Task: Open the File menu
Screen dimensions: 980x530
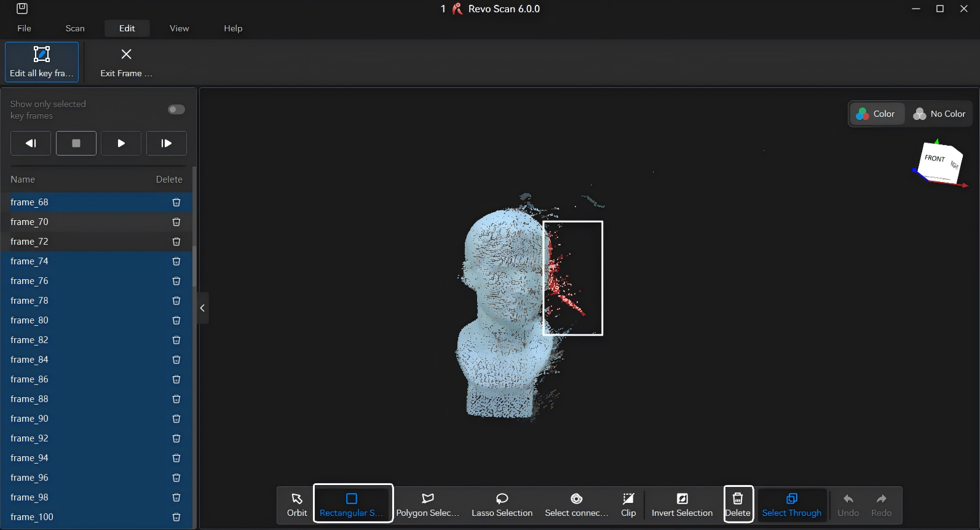Action: pyautogui.click(x=25, y=28)
